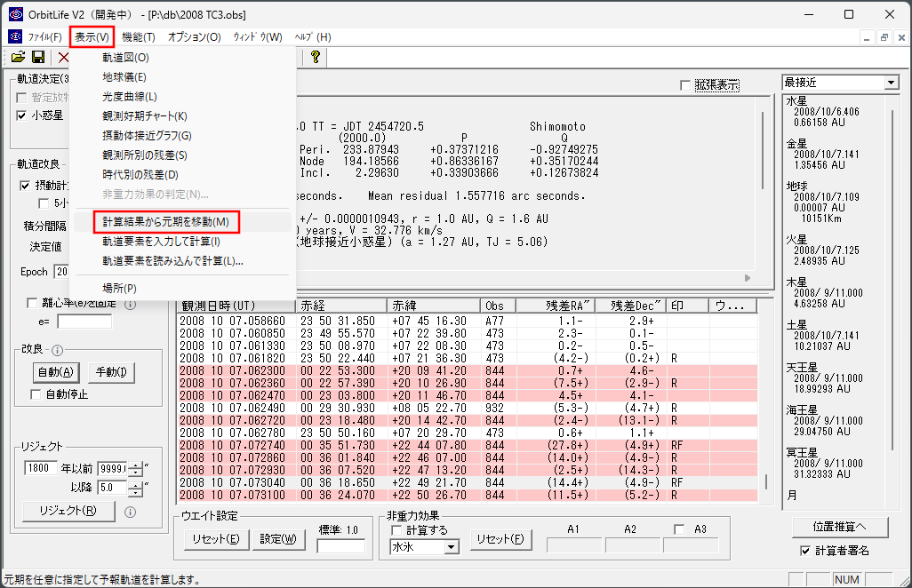
Task: Enable the 拡張表示 checkbox
Action: 685,85
